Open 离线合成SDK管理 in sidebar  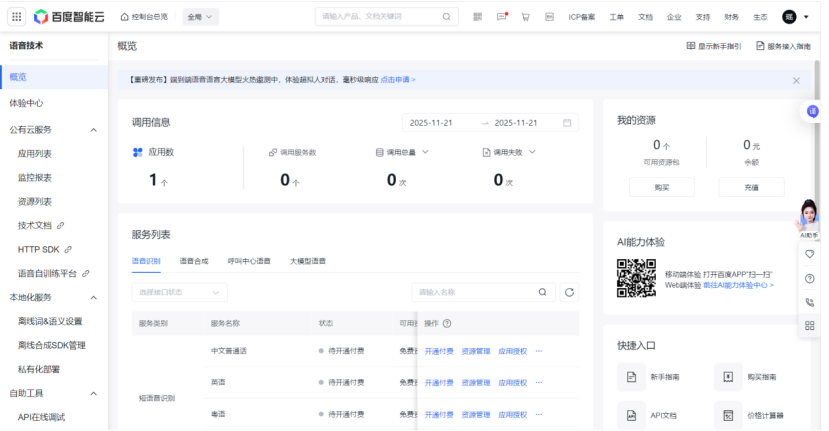click(x=52, y=346)
